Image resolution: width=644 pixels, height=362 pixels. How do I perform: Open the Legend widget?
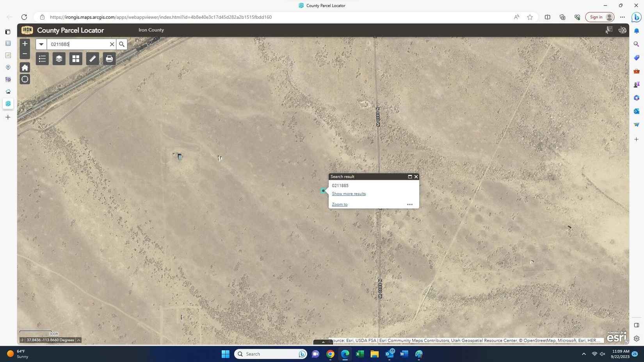[42, 59]
